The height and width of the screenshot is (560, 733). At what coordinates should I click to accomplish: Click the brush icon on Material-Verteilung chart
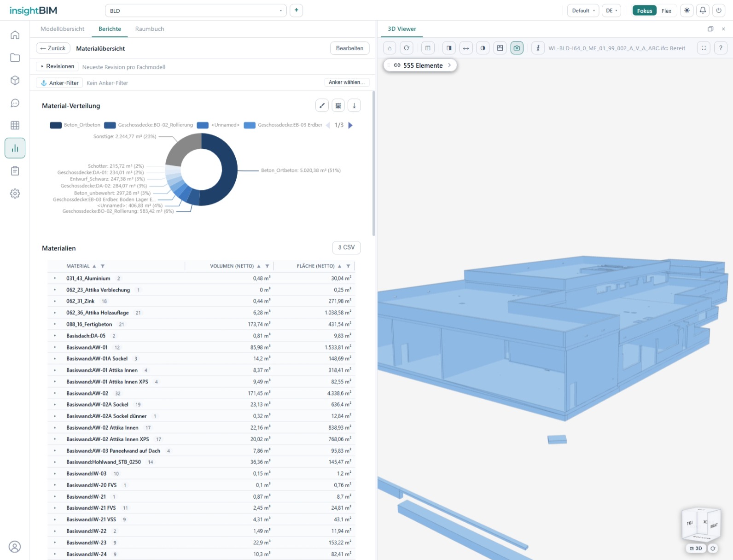(x=322, y=105)
